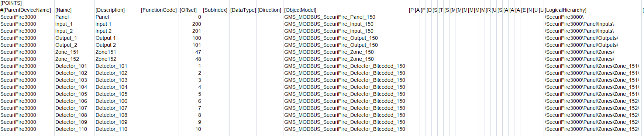Select the Detector_105 name cell

75,94
